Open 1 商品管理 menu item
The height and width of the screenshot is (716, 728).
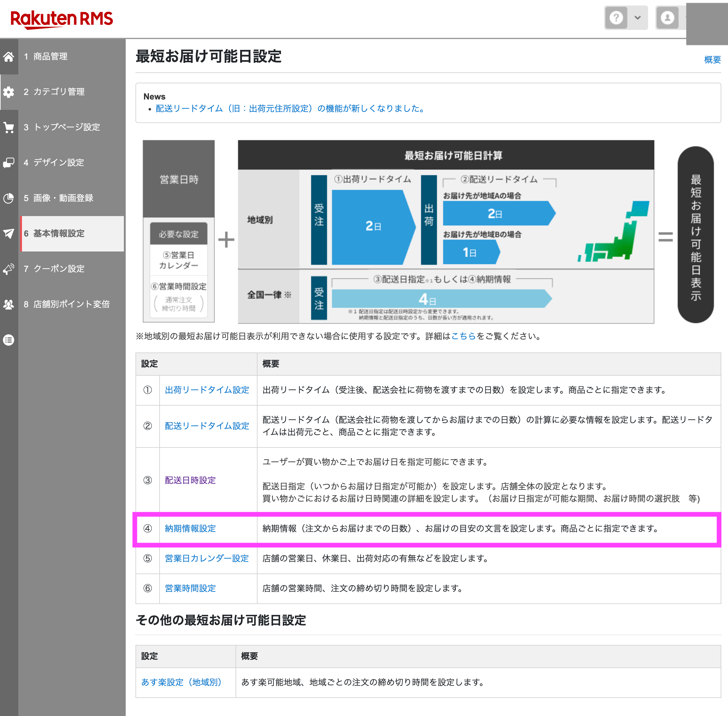click(71, 56)
